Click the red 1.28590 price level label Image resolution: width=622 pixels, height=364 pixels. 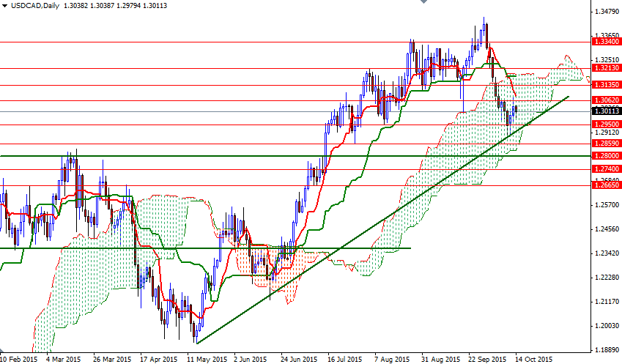click(x=606, y=144)
